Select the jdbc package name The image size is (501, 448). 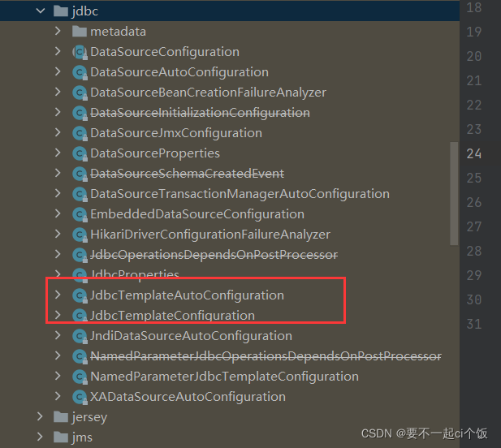click(85, 11)
